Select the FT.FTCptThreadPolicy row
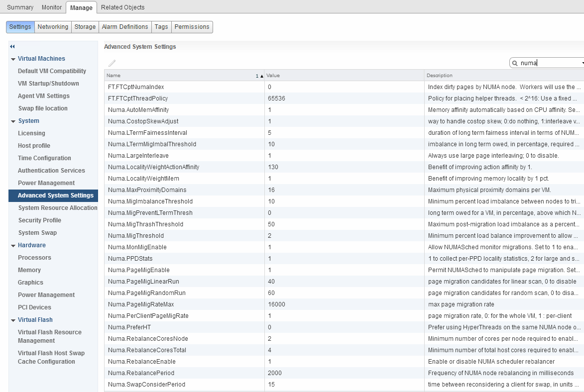This screenshot has height=392, width=584. (x=344, y=98)
